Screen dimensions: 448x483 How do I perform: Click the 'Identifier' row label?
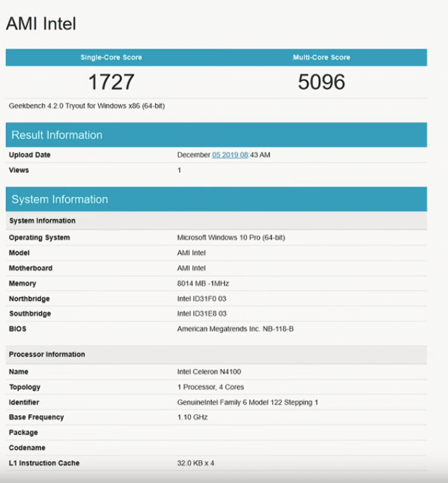24,403
